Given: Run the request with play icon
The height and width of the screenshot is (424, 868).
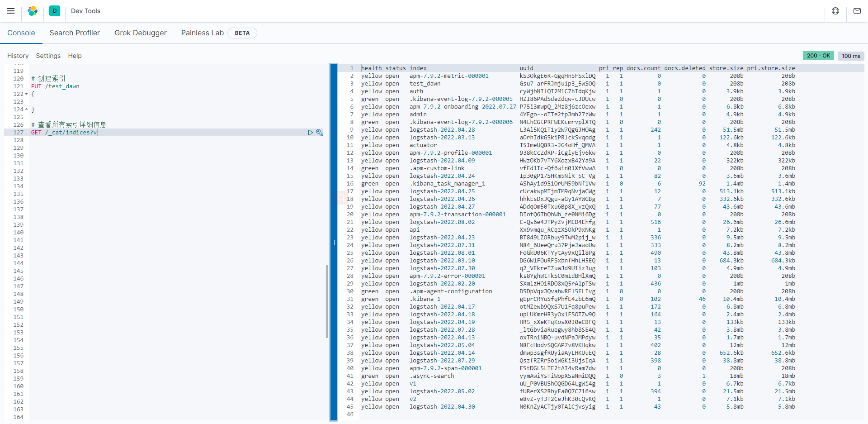Looking at the screenshot, I should coord(311,133).
